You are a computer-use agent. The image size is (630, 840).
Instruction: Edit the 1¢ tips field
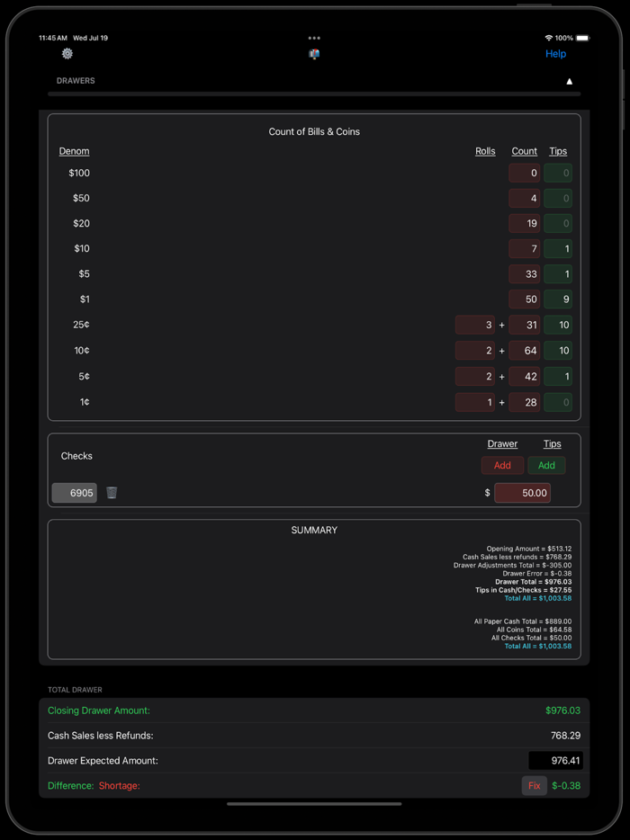pyautogui.click(x=558, y=402)
